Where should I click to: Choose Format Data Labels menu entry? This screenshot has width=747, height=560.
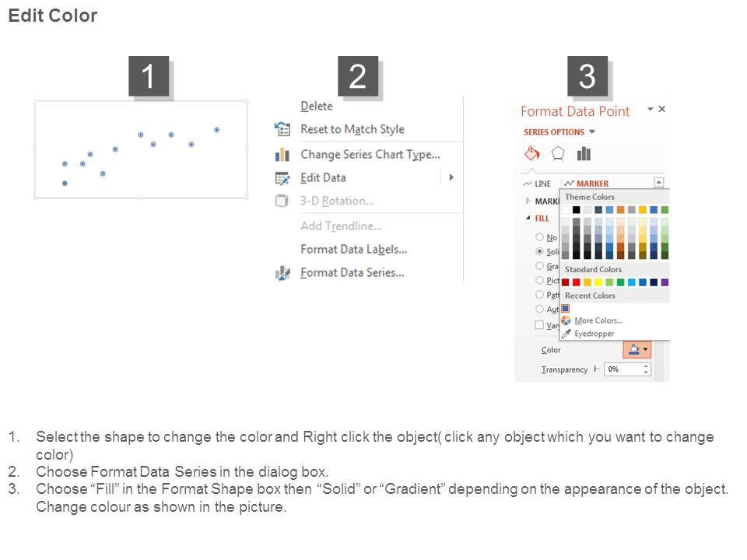(x=353, y=250)
